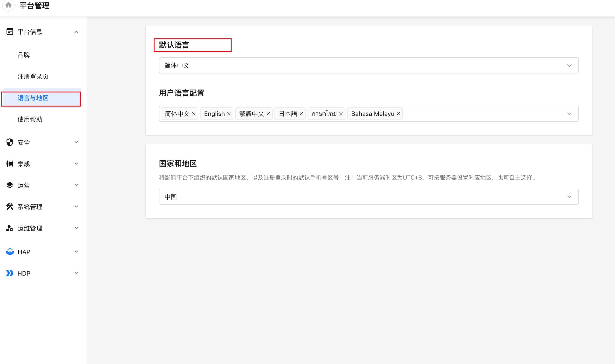Expand the 运营 section chevron
Image resolution: width=615 pixels, height=364 pixels.
[x=76, y=185]
